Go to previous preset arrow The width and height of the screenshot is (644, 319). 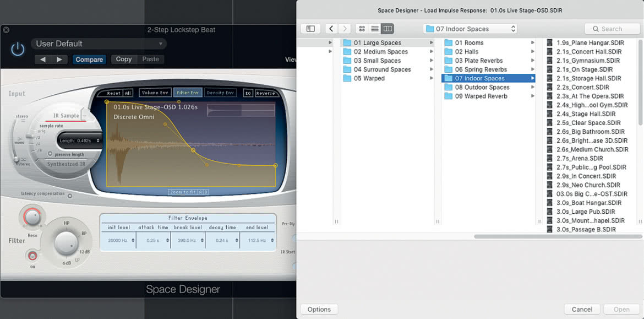[x=43, y=60]
